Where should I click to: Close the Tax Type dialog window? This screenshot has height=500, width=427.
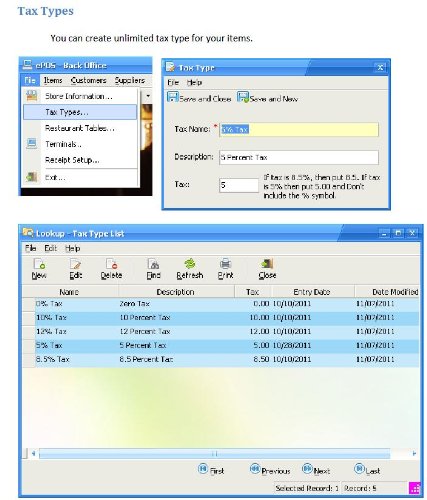click(x=380, y=68)
